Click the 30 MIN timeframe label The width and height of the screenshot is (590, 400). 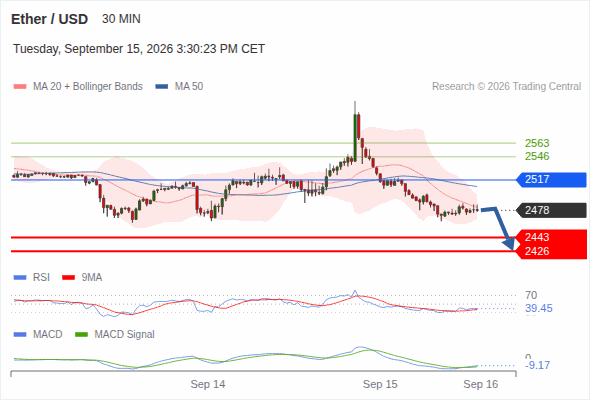click(x=121, y=19)
